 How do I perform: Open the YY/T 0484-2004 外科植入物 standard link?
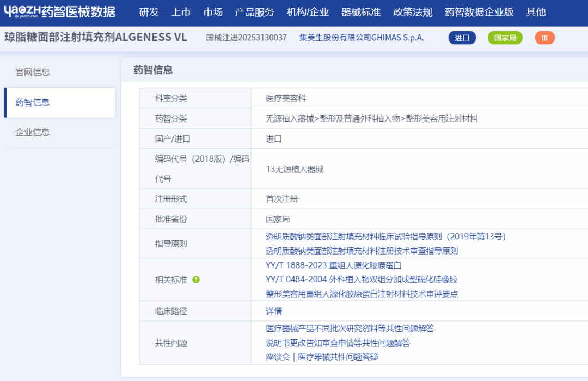point(362,280)
